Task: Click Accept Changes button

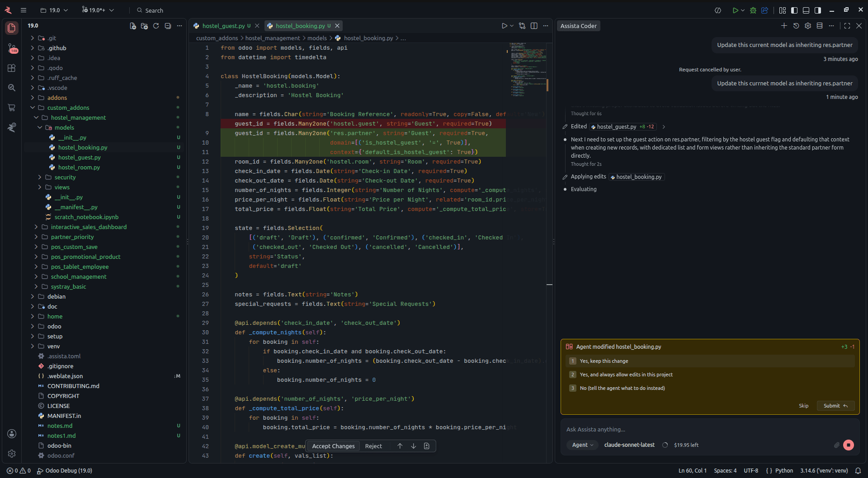Action: click(333, 446)
